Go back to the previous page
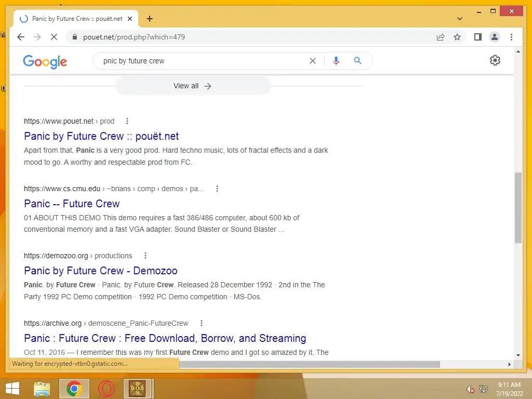Image resolution: width=532 pixels, height=399 pixels. (x=21, y=37)
